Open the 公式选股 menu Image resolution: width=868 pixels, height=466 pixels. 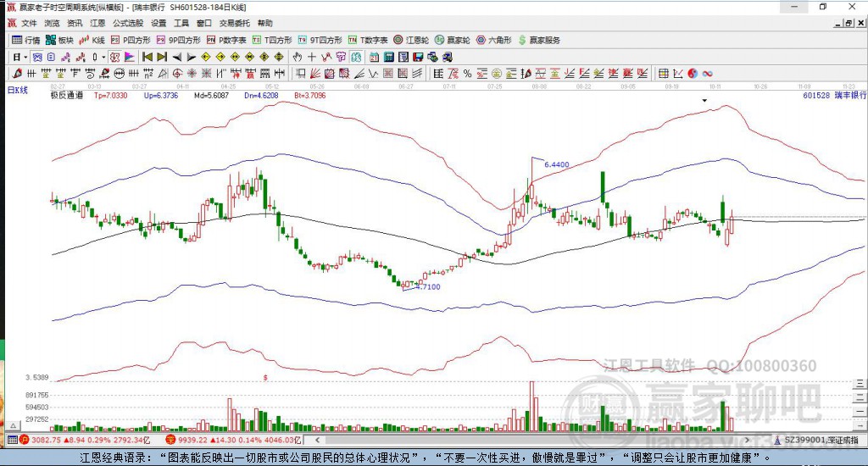(128, 23)
